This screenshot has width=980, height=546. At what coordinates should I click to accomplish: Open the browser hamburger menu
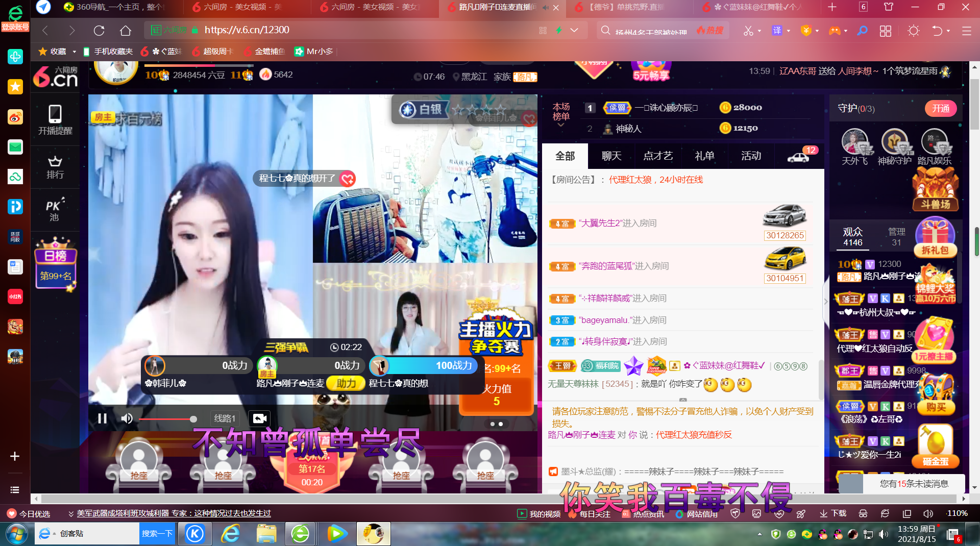pyautogui.click(x=966, y=31)
